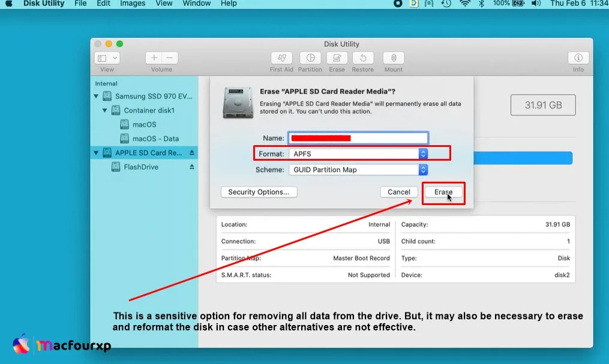This screenshot has height=364, width=609.
Task: Click the Name input field
Action: pyautogui.click(x=358, y=138)
